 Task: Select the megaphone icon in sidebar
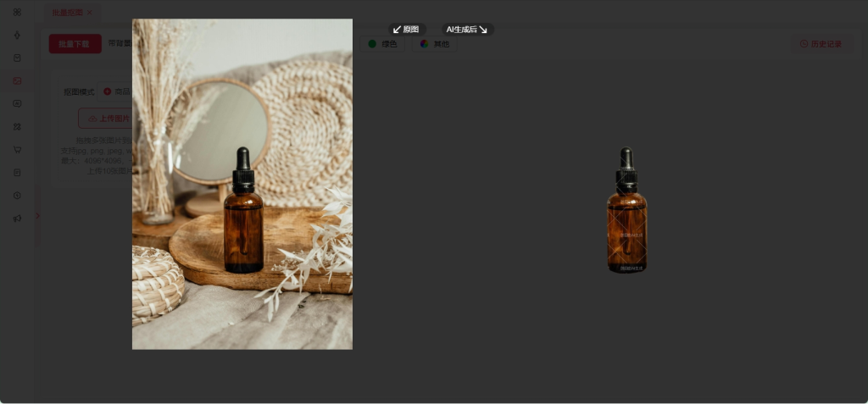17,218
